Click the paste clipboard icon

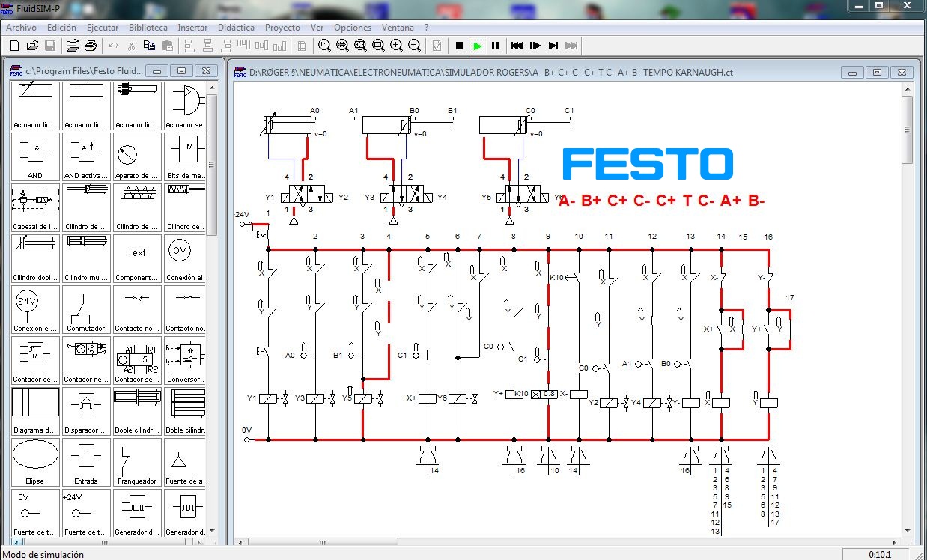pos(167,46)
